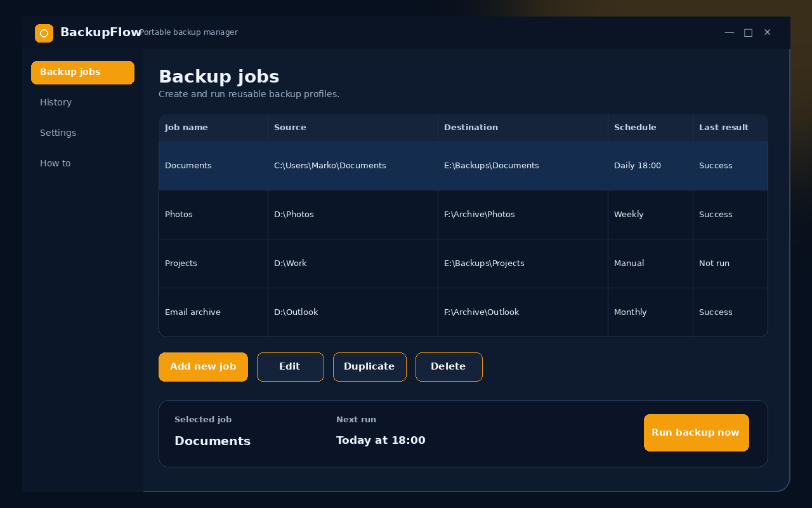Click the selected job name Documents in the summary panel
The image size is (812, 508).
(x=213, y=441)
